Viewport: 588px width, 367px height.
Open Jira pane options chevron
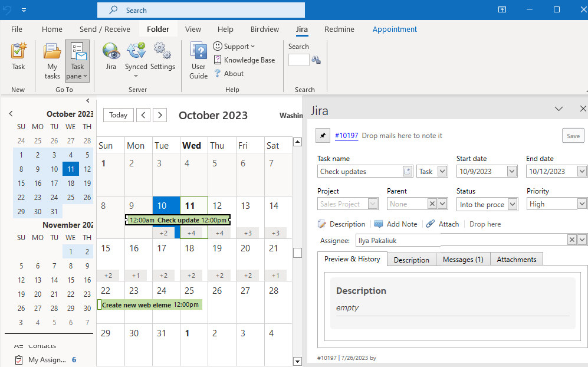(559, 109)
